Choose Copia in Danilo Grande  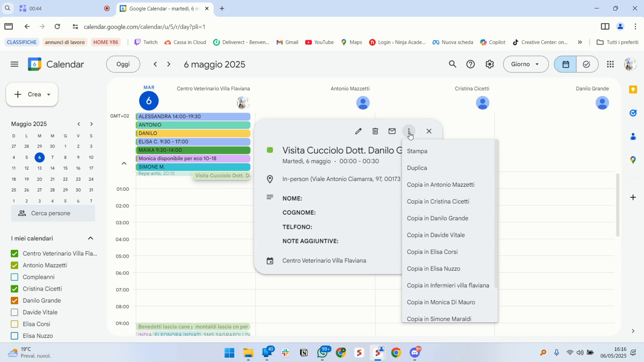tap(437, 218)
